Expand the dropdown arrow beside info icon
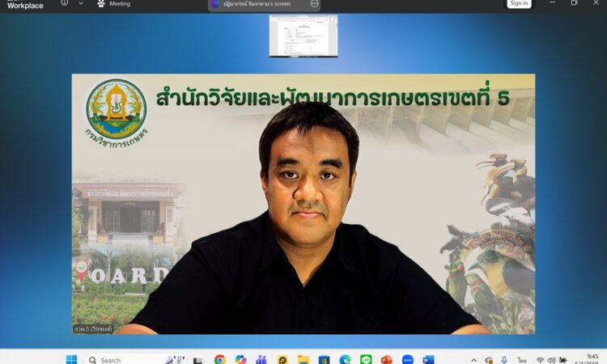Viewport: 607px width, 364px height. coord(81,3)
